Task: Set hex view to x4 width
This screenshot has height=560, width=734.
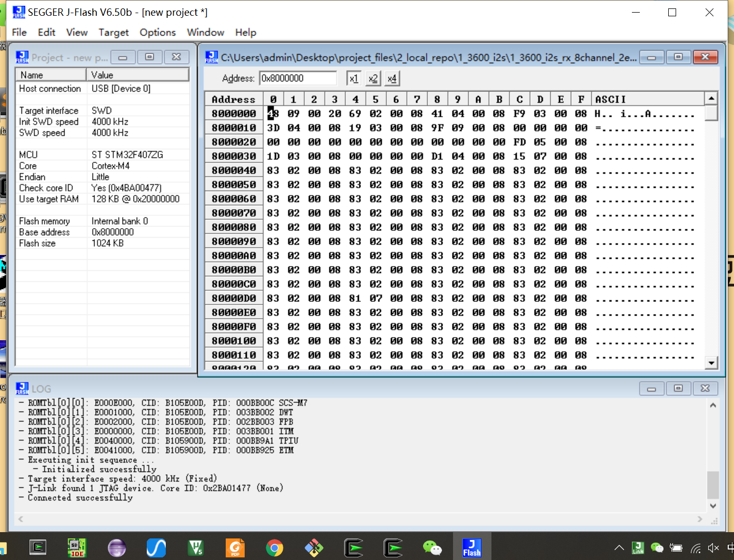Action: tap(392, 78)
